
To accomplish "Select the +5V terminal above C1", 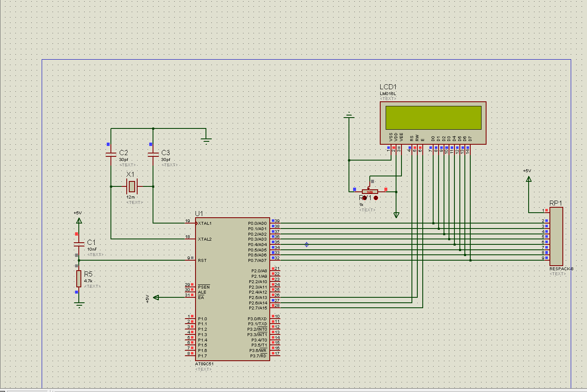I will point(79,220).
